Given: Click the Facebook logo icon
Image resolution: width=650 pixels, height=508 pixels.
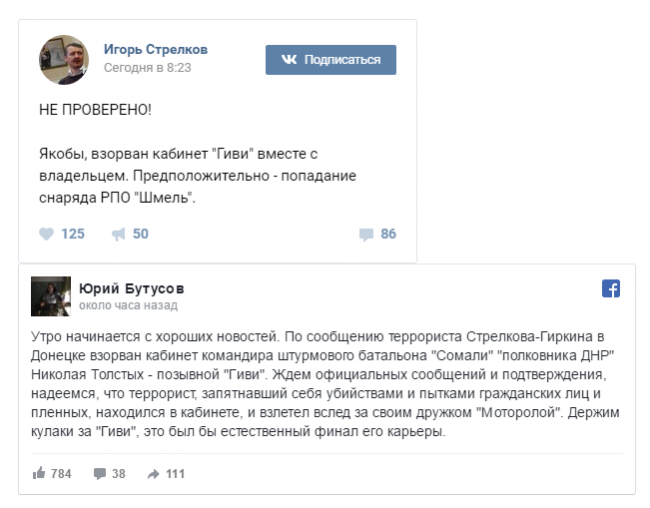Looking at the screenshot, I should [611, 289].
